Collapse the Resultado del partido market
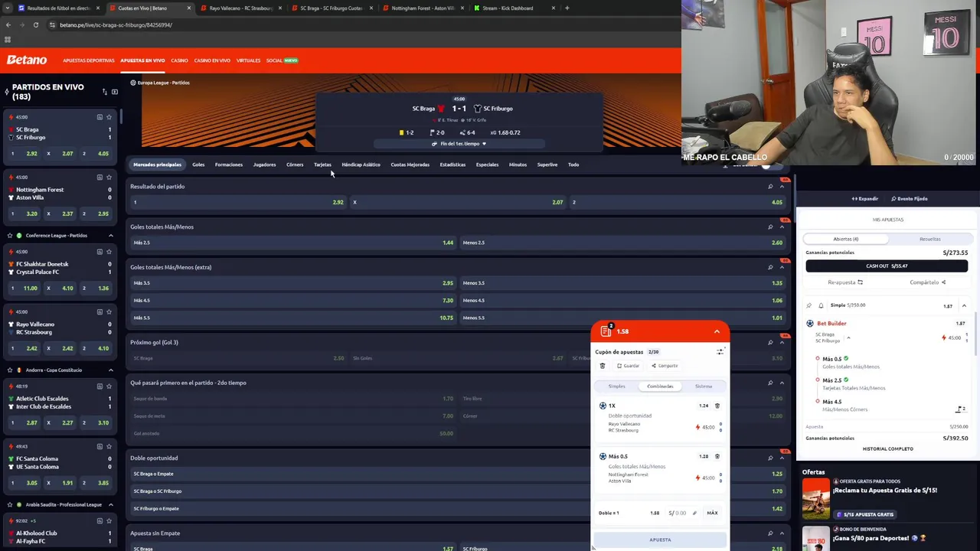 click(x=782, y=187)
